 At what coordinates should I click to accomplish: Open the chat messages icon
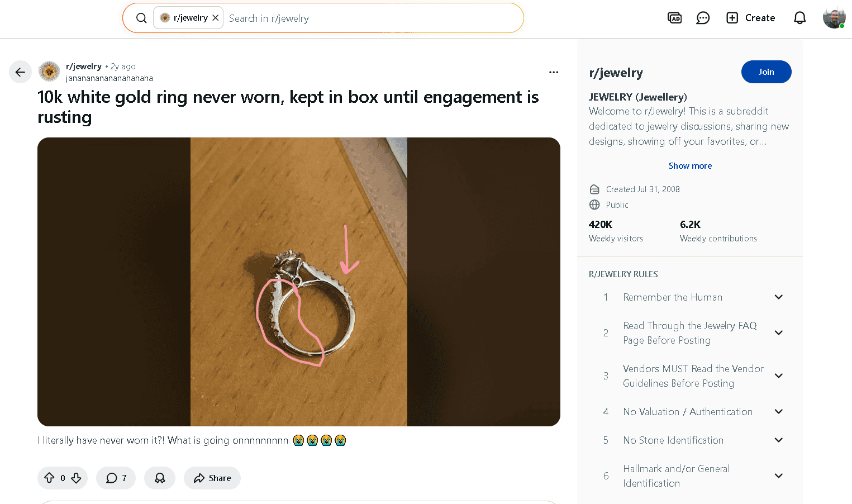(x=703, y=18)
